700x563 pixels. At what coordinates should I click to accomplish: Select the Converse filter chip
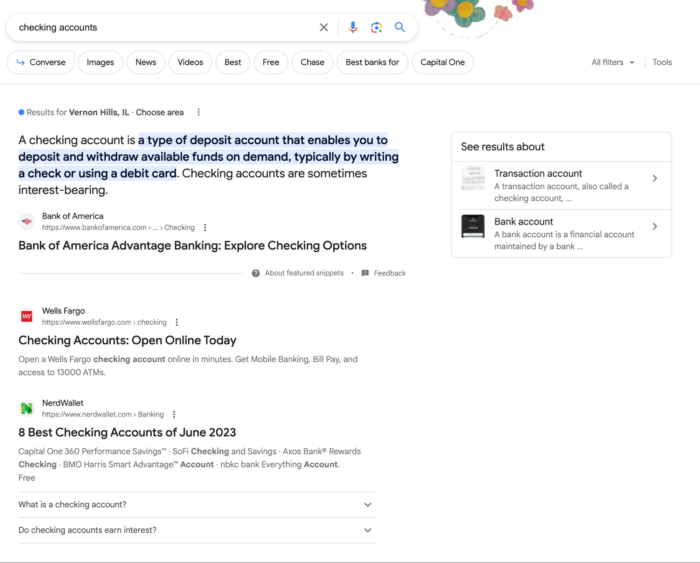(41, 63)
